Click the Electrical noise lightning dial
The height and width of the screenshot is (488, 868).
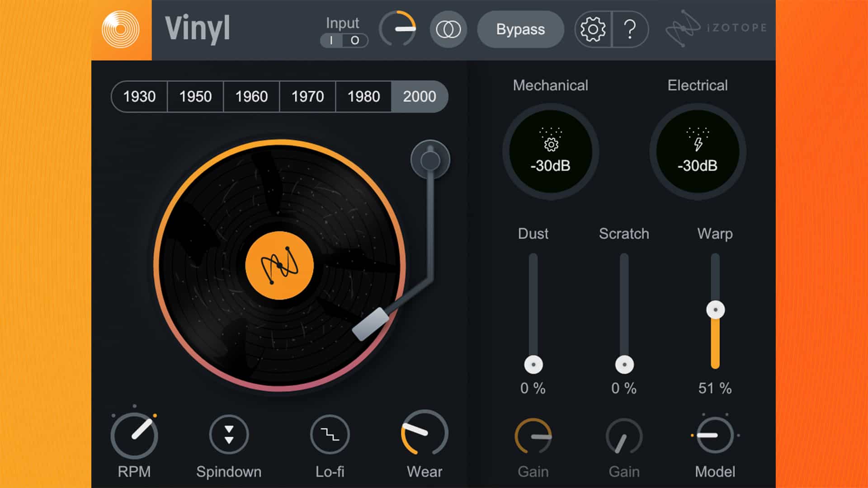[698, 151]
